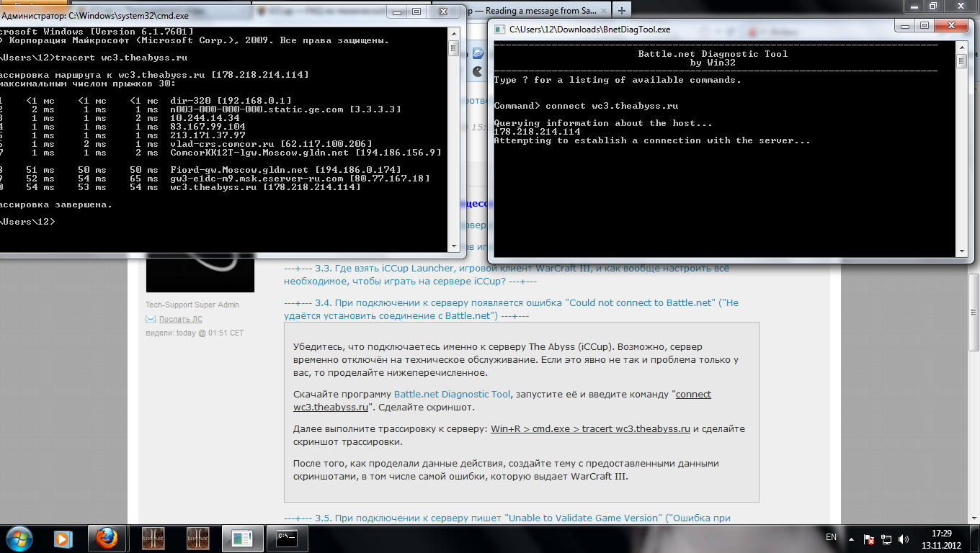Image resolution: width=980 pixels, height=553 pixels.
Task: Click 'Battle.net Diagnostic Tool' header in console
Action: pos(713,54)
